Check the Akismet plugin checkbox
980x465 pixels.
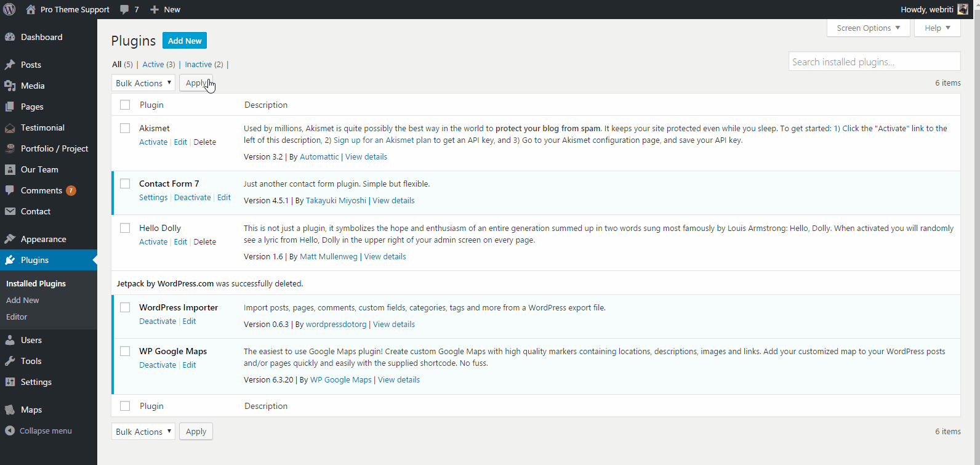tap(125, 128)
